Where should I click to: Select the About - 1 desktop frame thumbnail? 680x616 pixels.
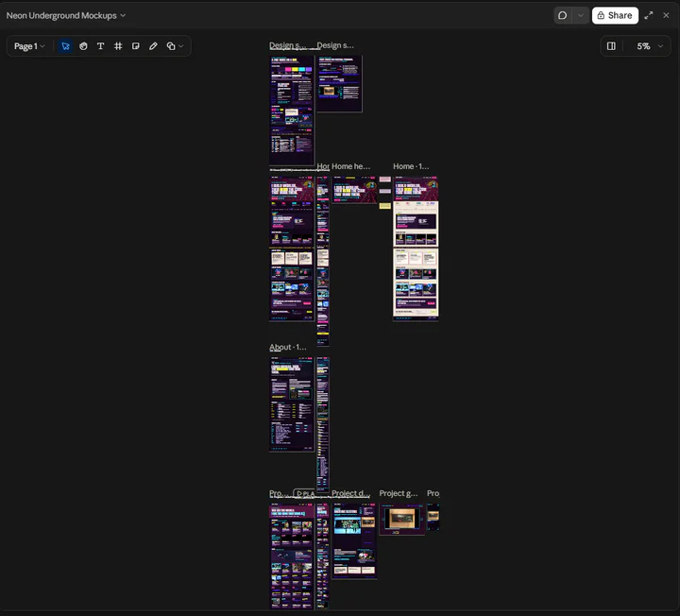click(292, 404)
